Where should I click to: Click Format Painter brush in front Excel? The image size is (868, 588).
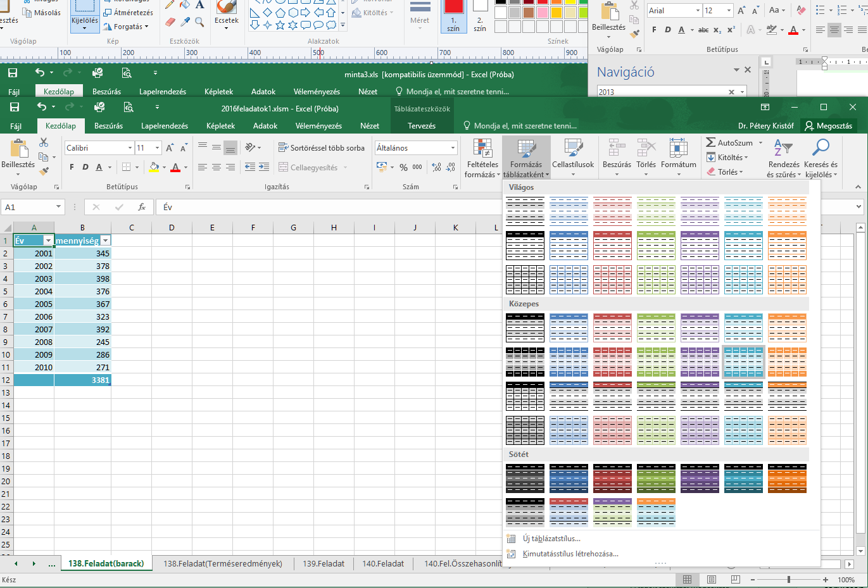44,171
